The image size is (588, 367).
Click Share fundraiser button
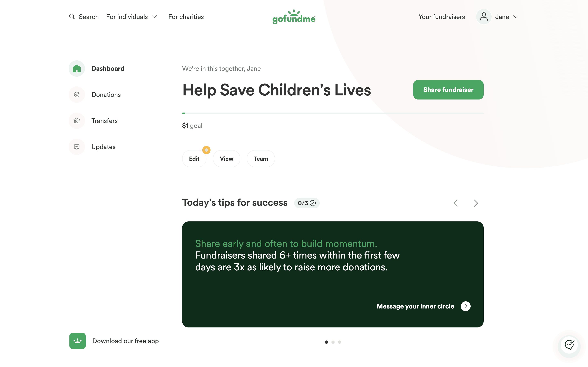(x=448, y=90)
